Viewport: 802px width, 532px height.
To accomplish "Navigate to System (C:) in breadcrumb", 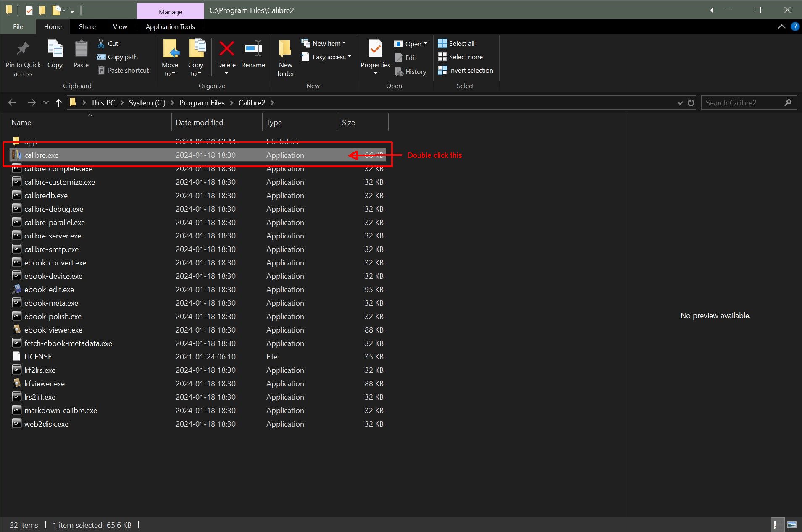I will pos(147,102).
